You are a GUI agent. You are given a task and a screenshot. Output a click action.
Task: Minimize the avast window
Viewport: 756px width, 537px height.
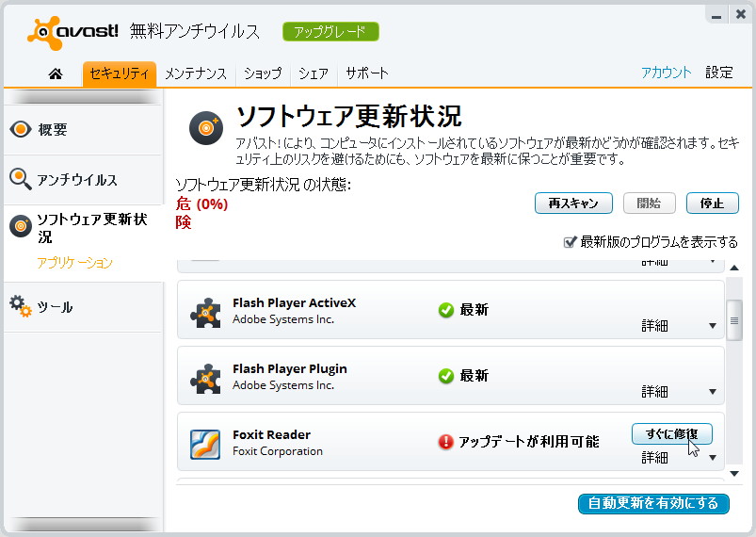pos(716,16)
